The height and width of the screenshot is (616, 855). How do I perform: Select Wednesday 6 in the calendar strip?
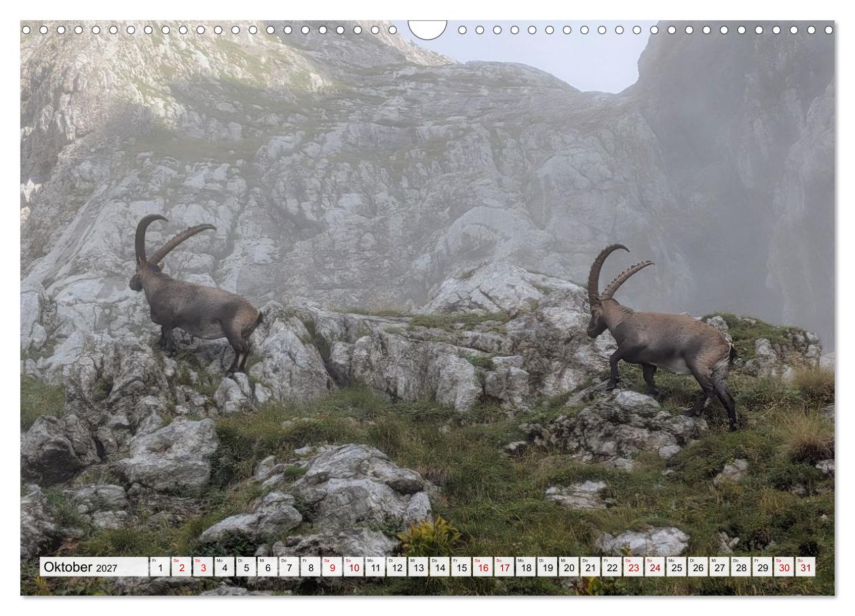click(267, 567)
